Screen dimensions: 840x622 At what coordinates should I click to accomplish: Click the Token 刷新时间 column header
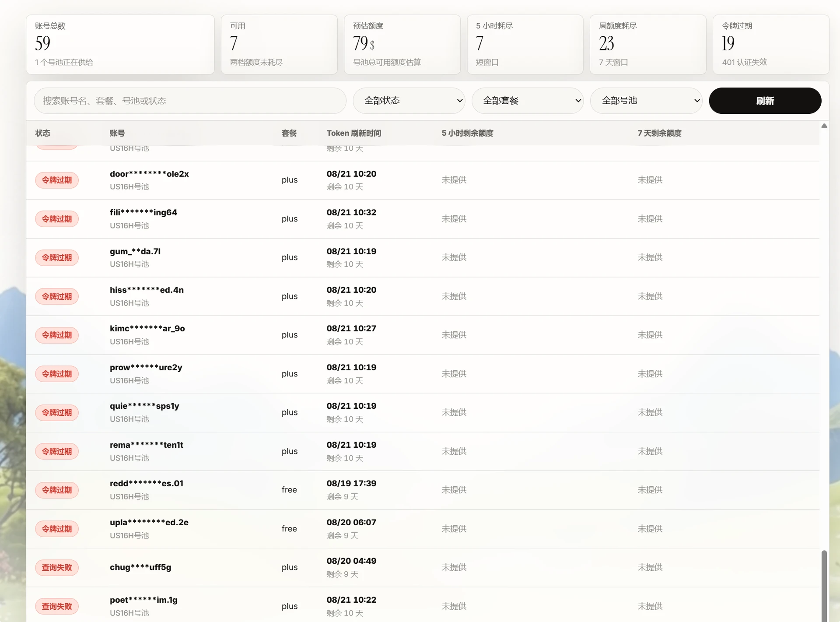(353, 133)
